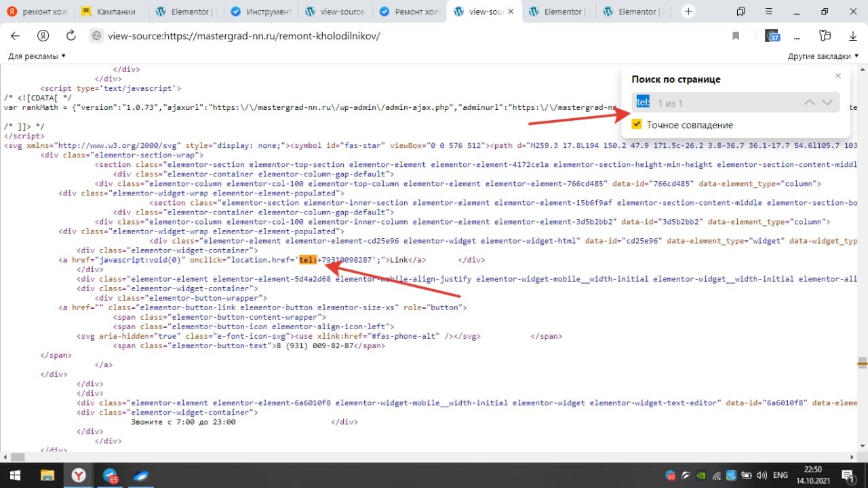Open Yandex home via the Я button
This screenshot has width=868, height=488.
coord(43,36)
